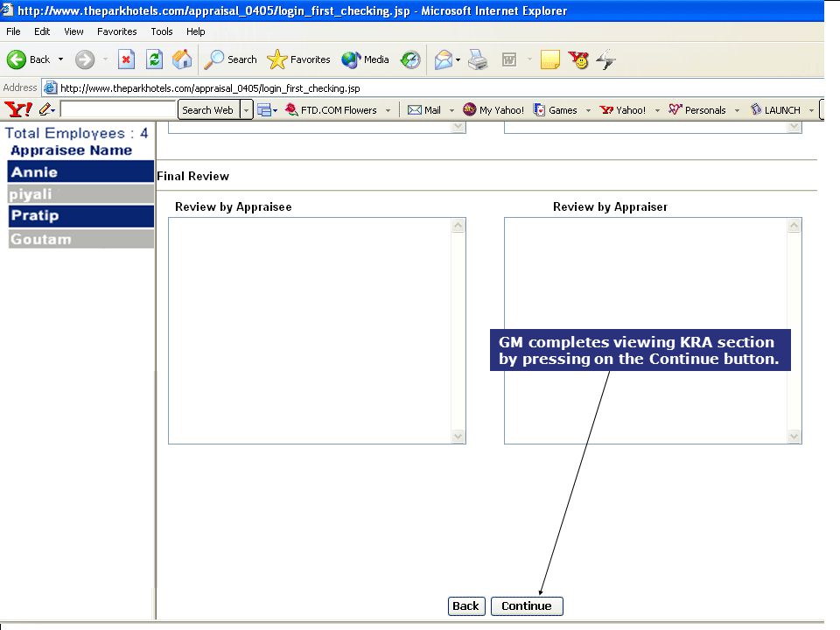This screenshot has height=630, width=840.
Task: Click the Appraisee Name heading
Action: coord(71,150)
